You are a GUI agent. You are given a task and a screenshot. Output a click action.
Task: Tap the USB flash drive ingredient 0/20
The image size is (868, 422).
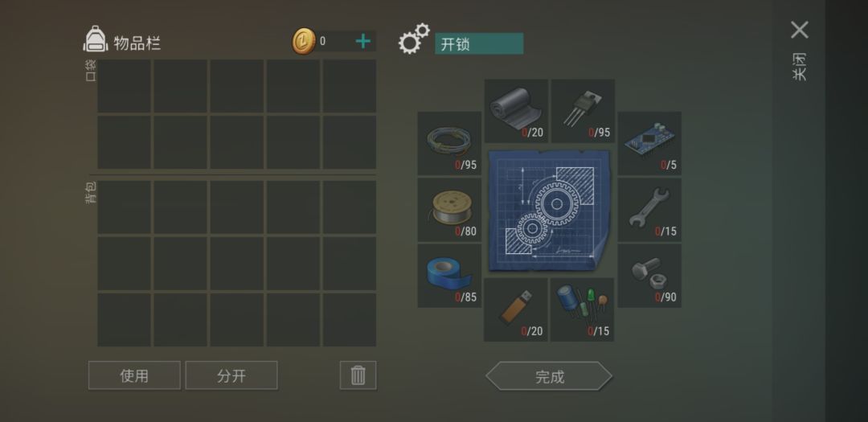pos(516,309)
